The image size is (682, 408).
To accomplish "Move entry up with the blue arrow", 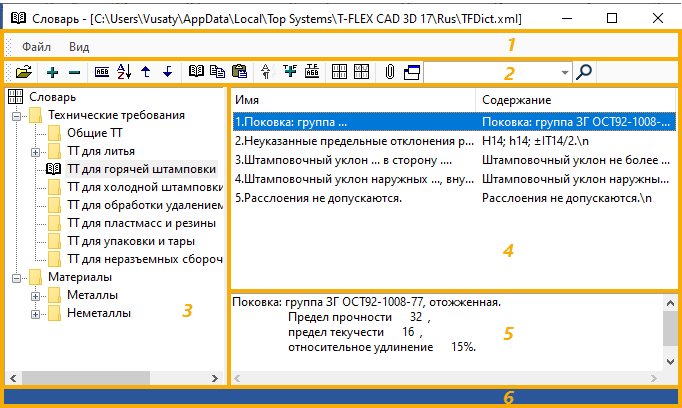I will [x=146, y=71].
